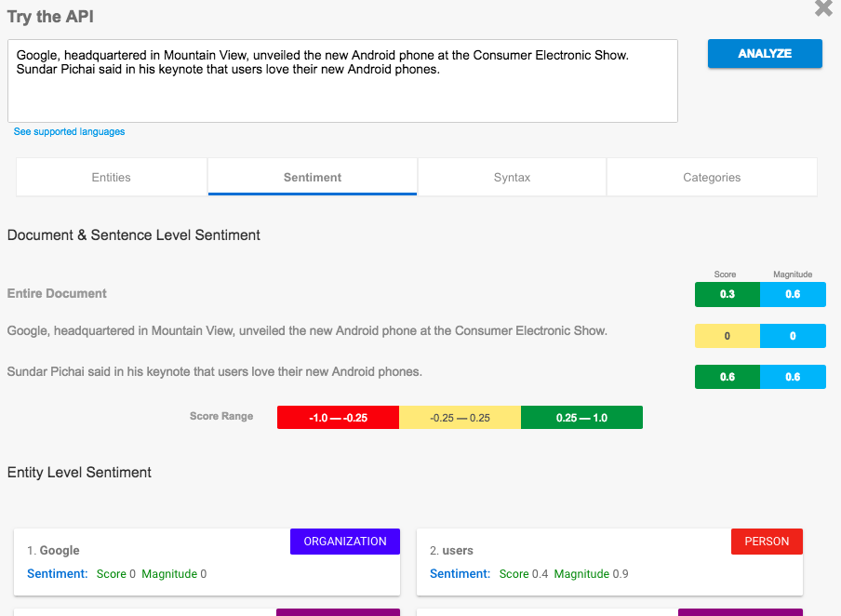Click Entire Document blue magnitude 0.6
This screenshot has width=841, height=616.
pyautogui.click(x=793, y=295)
